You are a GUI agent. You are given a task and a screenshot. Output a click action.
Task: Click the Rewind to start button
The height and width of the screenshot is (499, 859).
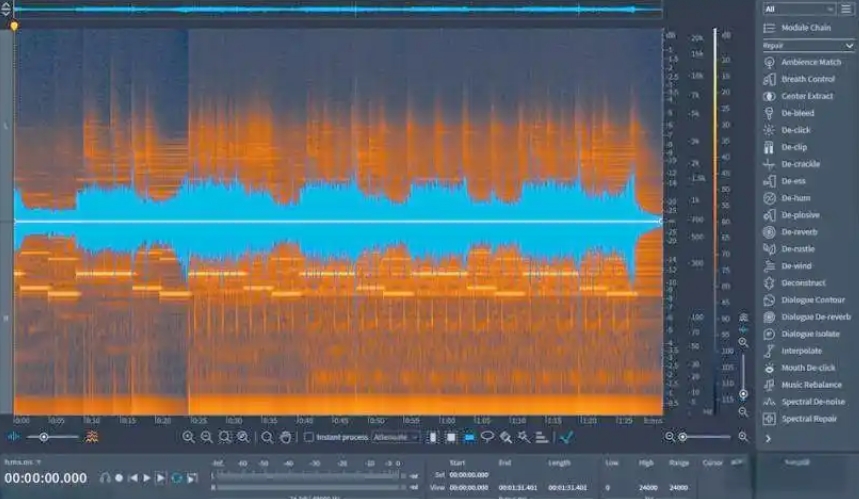pos(133,478)
